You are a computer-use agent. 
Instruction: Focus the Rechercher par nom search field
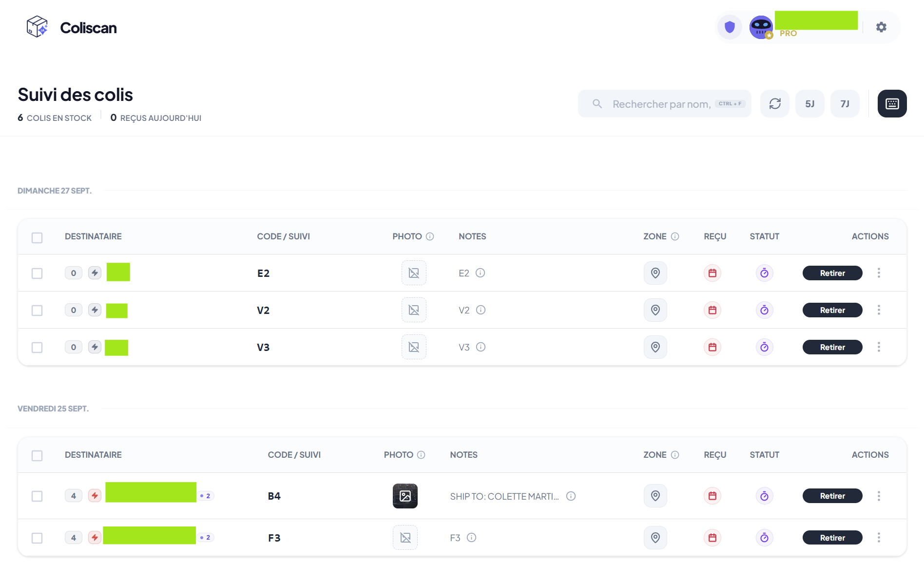664,103
